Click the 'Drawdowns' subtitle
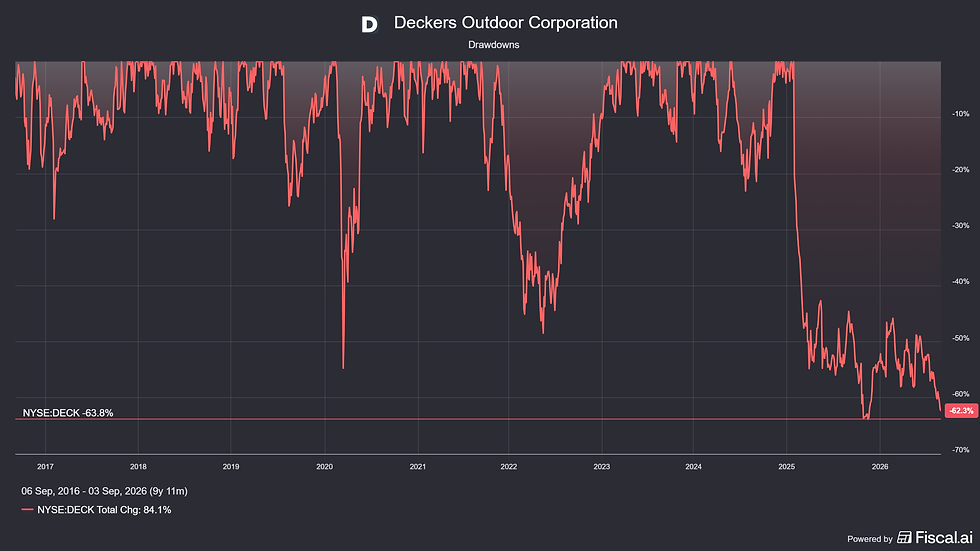 (x=493, y=45)
